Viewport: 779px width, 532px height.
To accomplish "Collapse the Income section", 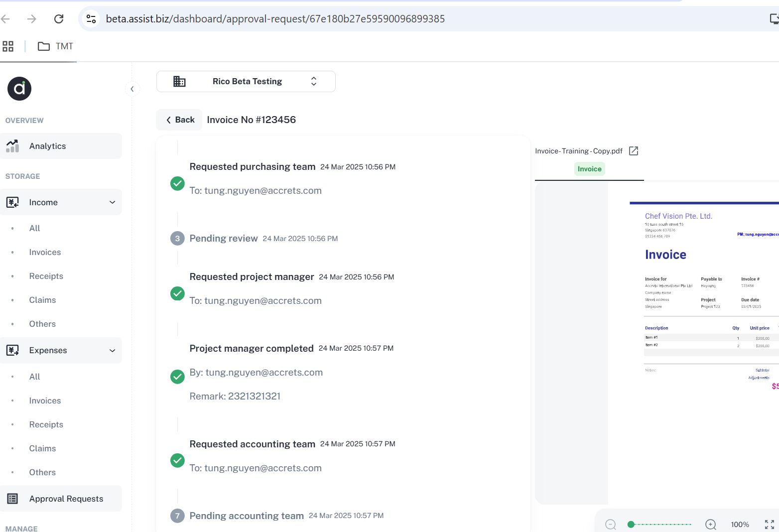I will (x=112, y=202).
